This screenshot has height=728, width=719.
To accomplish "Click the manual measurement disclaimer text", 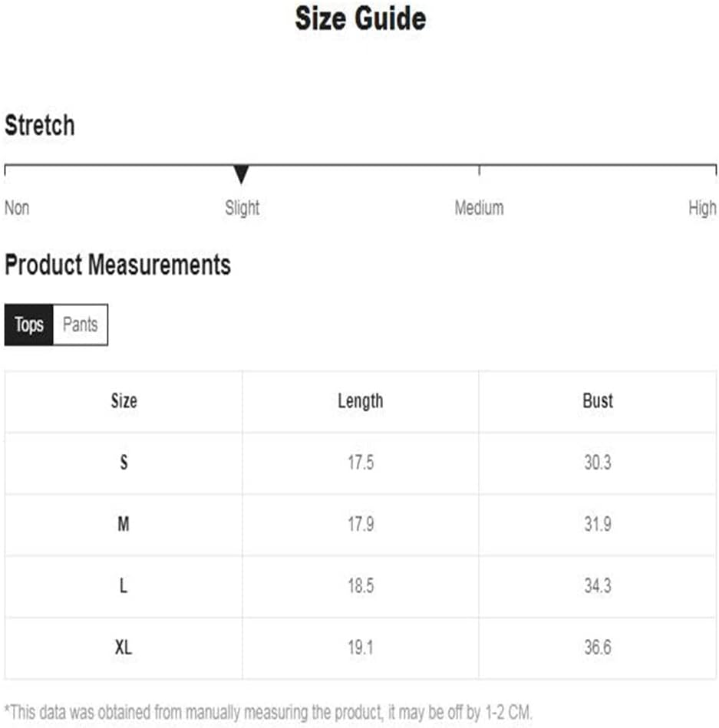I will pos(268,712).
